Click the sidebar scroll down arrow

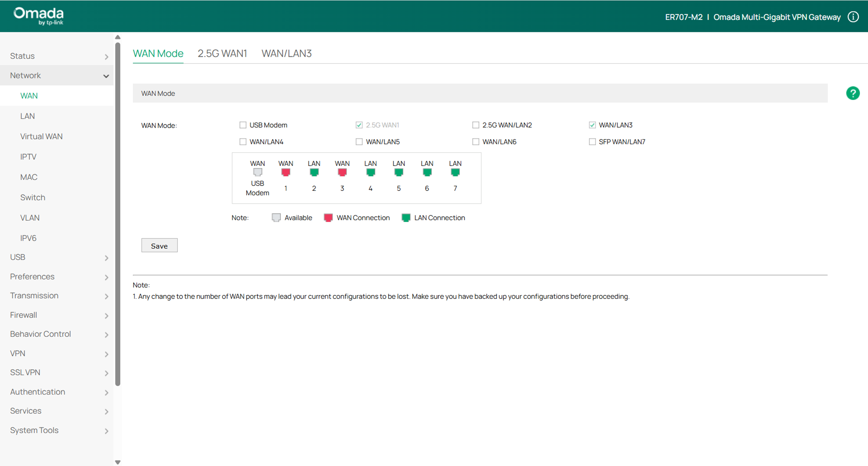[x=117, y=462]
